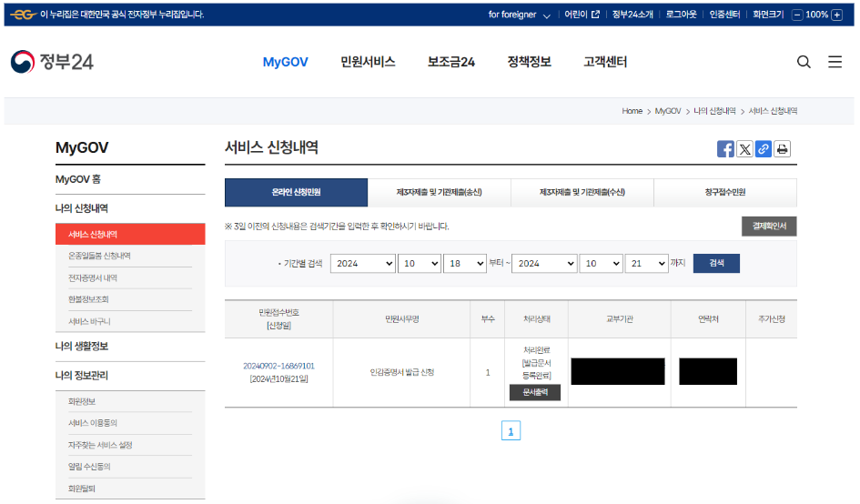Open start day dropdown showing 18
Viewport: 860px width, 504px height.
point(464,263)
